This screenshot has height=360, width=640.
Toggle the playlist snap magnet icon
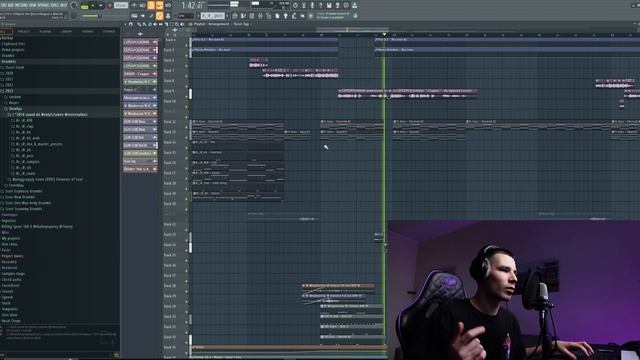click(131, 24)
